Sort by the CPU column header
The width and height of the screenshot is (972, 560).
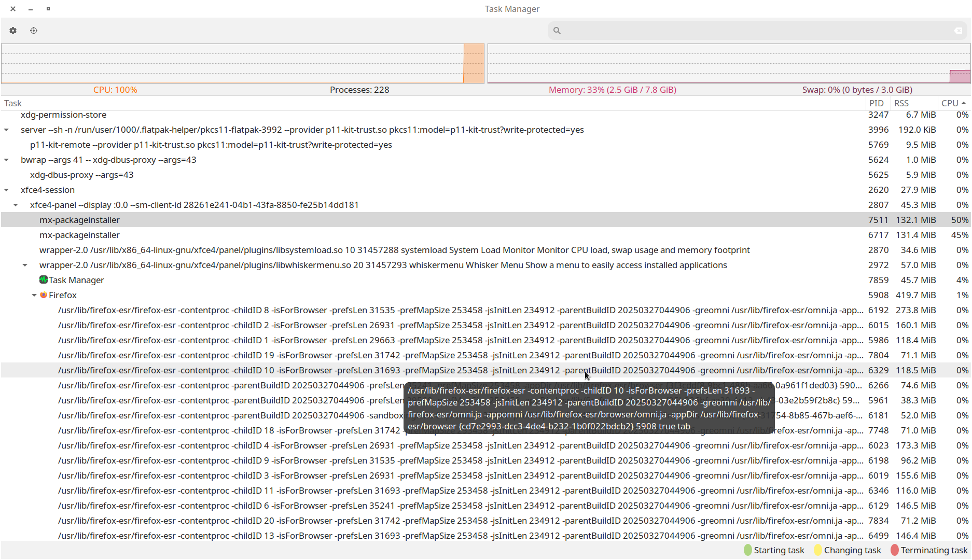coord(954,103)
